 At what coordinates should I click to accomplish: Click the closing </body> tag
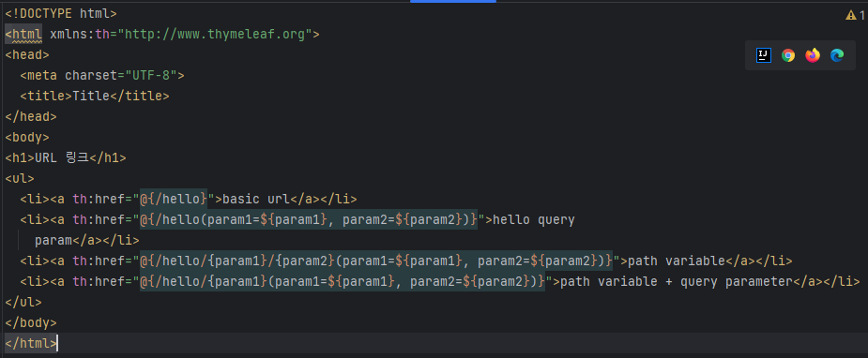pyautogui.click(x=31, y=322)
